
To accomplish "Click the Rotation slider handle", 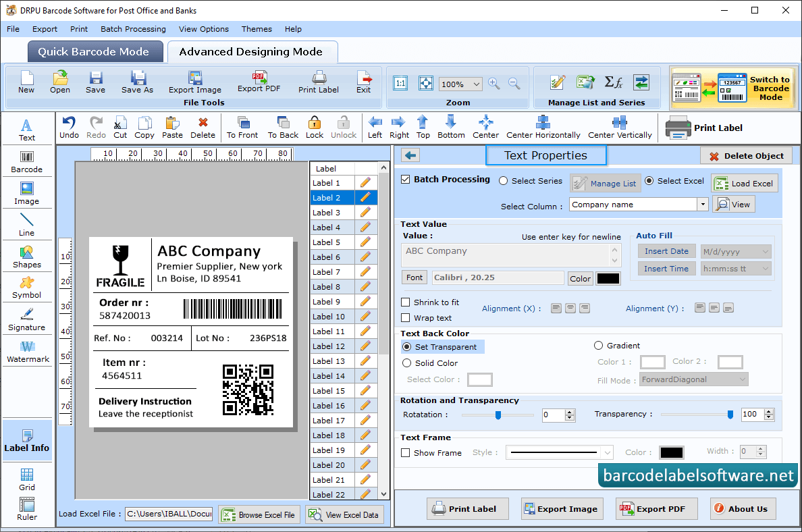I will (x=498, y=415).
